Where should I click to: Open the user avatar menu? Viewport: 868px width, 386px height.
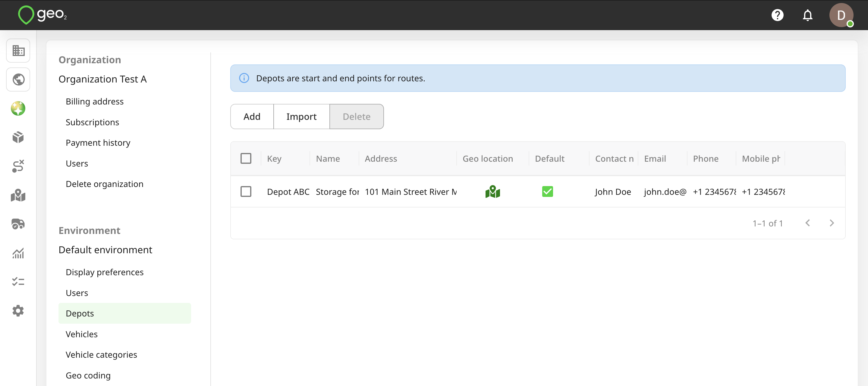point(841,15)
